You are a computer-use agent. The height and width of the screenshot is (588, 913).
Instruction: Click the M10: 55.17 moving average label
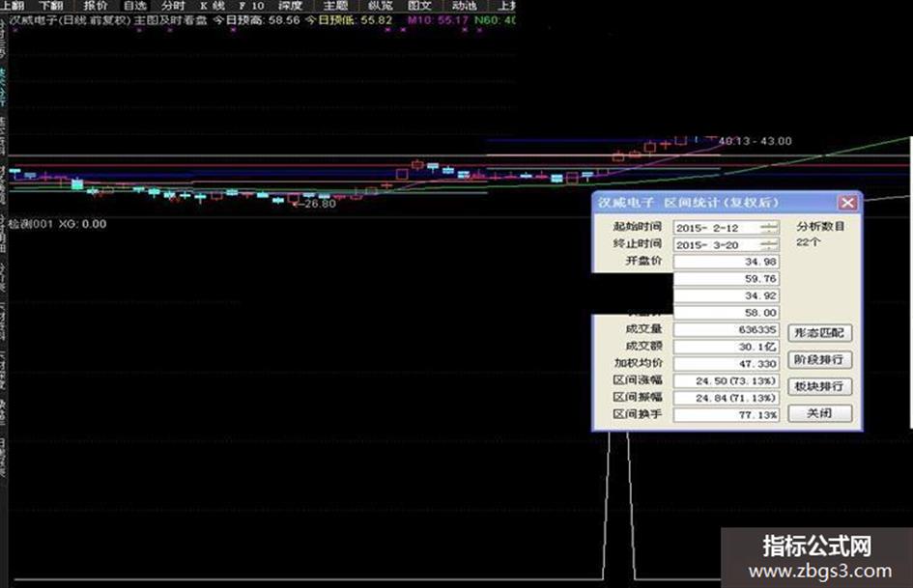tap(438, 20)
